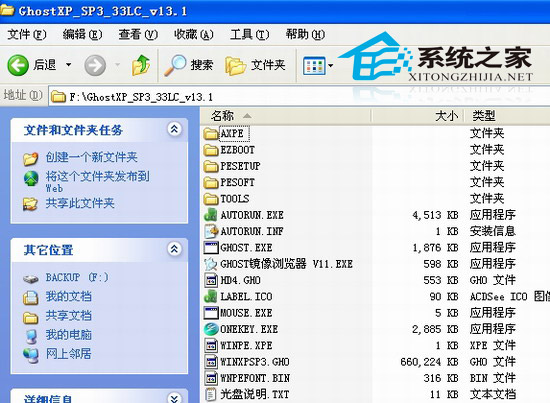Select the LABEL.ICO file icon
Viewport: 550px width, 403px height.
(x=211, y=297)
